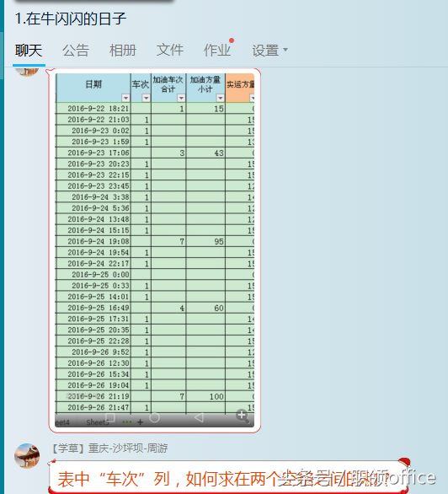Image resolution: width=448 pixels, height=494 pixels.
Task: Click the cell 2016-9-23 20:23
Action: point(93,164)
